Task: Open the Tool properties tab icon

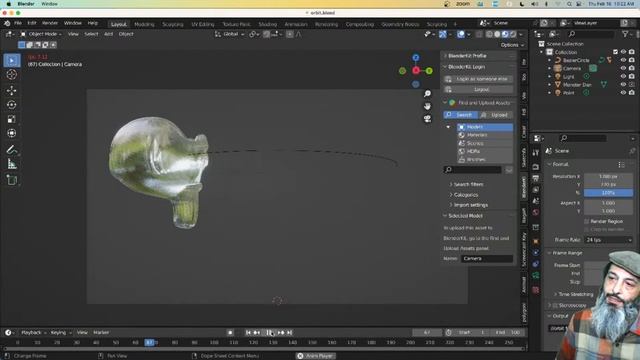Action: coord(536,153)
